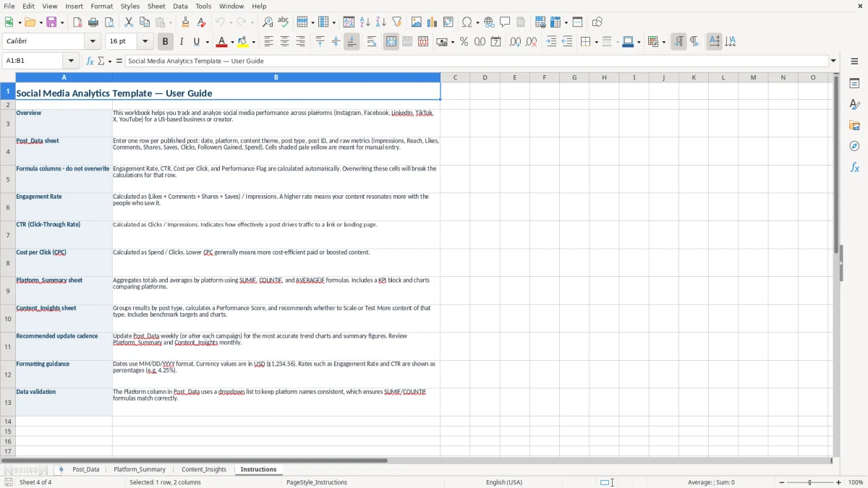Run the spelling check icon
Image resolution: width=868 pixels, height=488 pixels.
point(284,22)
